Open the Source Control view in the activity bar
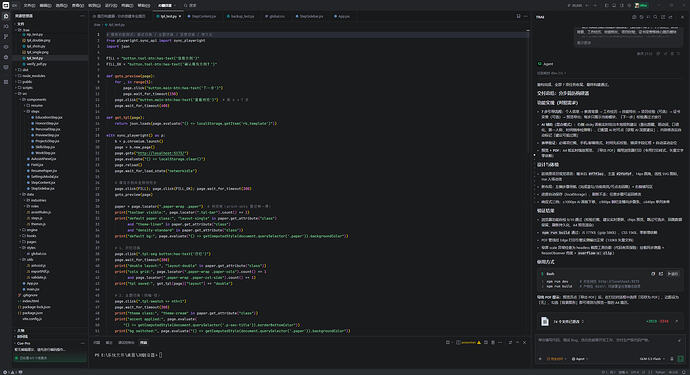The image size is (690, 375). point(6,37)
